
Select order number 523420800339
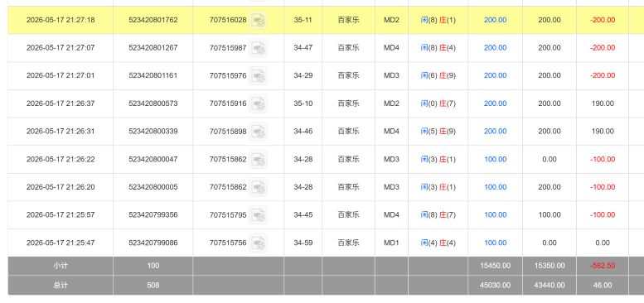(153, 131)
